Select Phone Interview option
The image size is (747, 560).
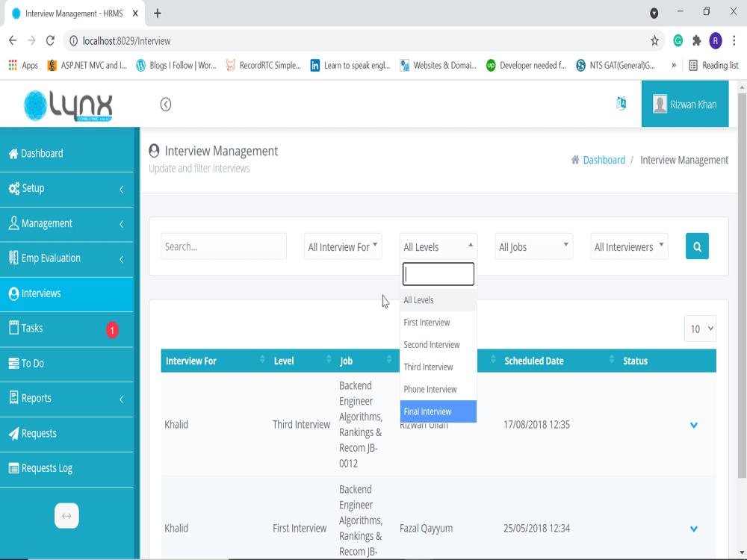[438, 390]
